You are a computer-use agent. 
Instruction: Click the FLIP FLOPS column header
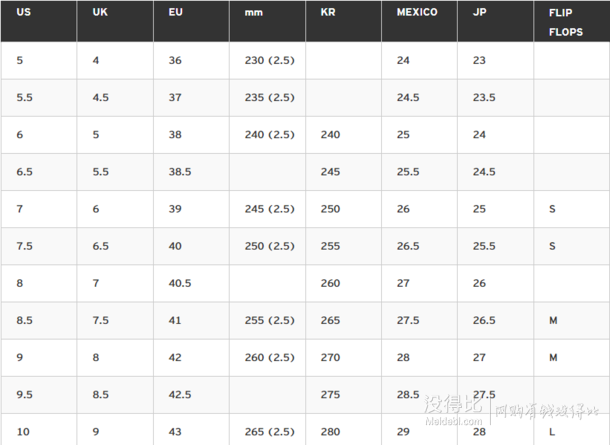[572, 21]
